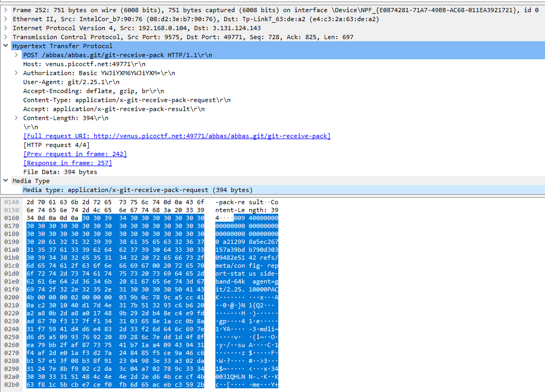Select the Content-Type header line
Image resolution: width=545 pixels, height=392 pixels.
coord(127,100)
